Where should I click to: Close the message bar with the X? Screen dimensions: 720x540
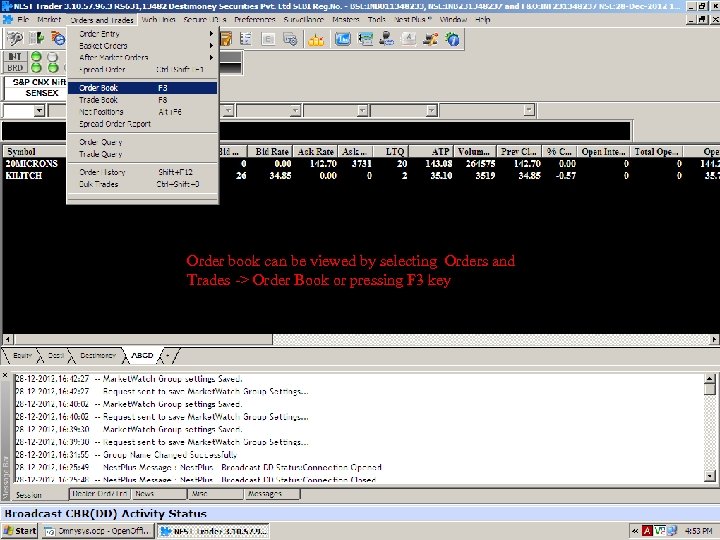5,375
